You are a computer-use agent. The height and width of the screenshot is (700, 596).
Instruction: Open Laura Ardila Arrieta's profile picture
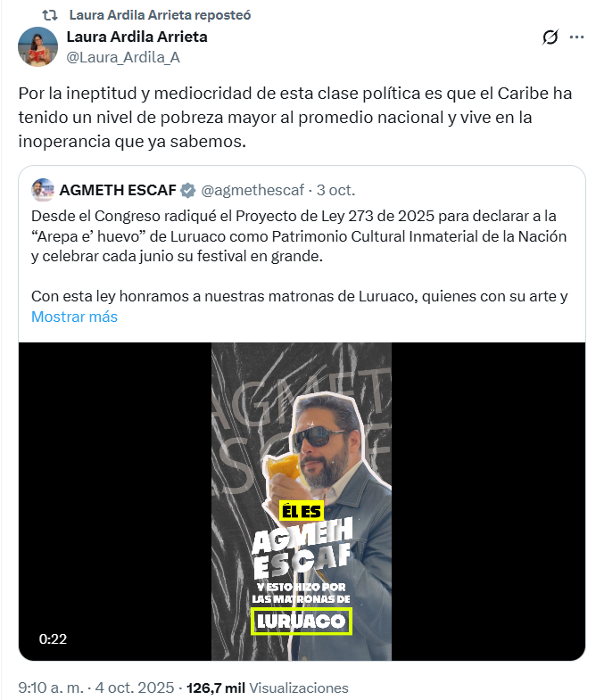click(x=38, y=46)
